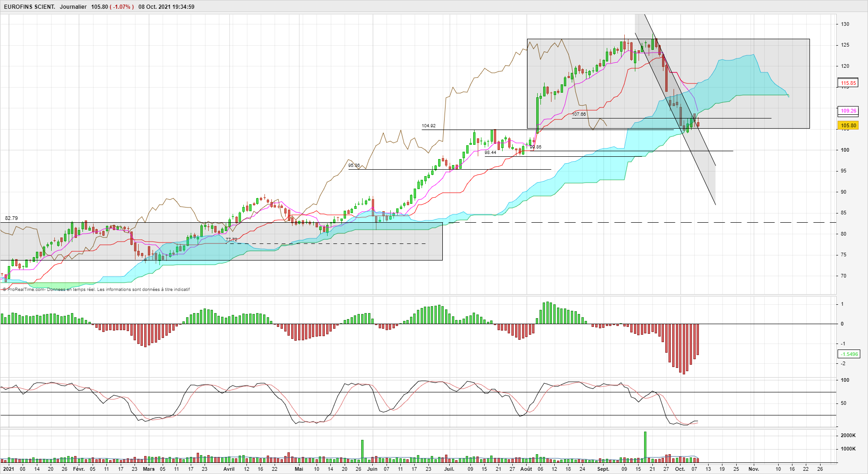Select the red 115.85 price axis label
868x474 pixels.
pyautogui.click(x=848, y=83)
